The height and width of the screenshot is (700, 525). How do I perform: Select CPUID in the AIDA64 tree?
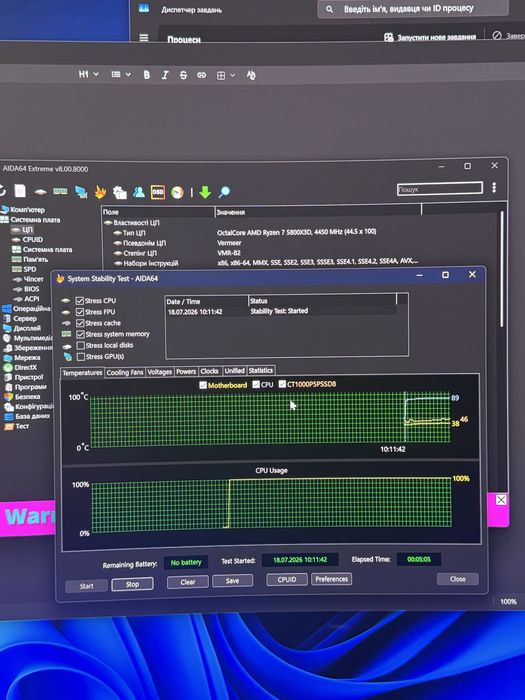click(33, 239)
